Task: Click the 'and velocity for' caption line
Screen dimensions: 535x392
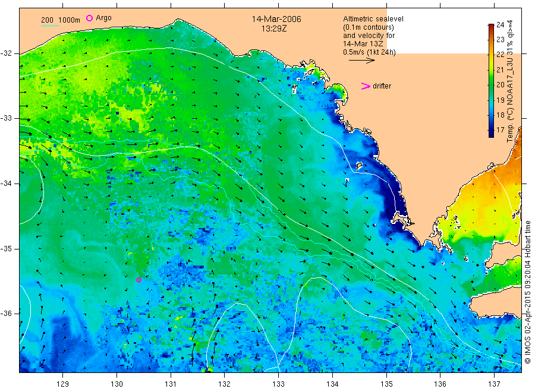Action: coord(369,36)
